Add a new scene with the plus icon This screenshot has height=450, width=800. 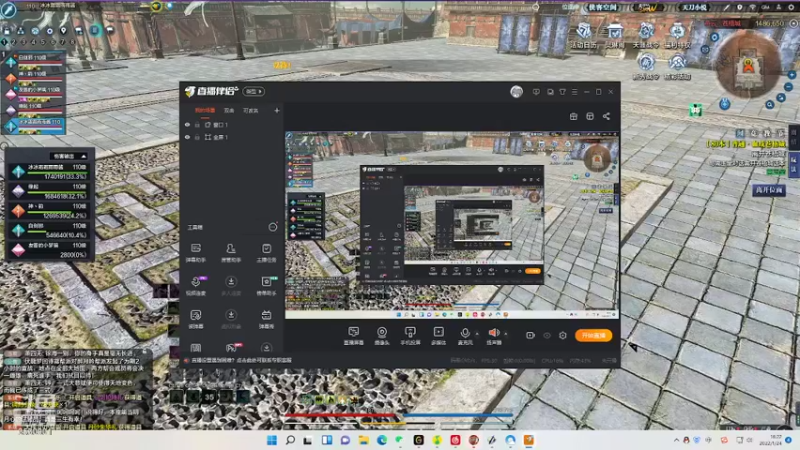pos(277,110)
